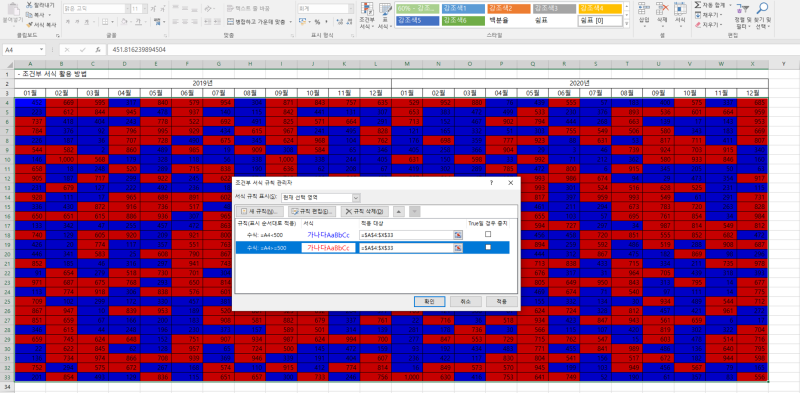800x393 pixels.
Task: Check Stop If True for A4>=500 rule
Action: tap(488, 248)
